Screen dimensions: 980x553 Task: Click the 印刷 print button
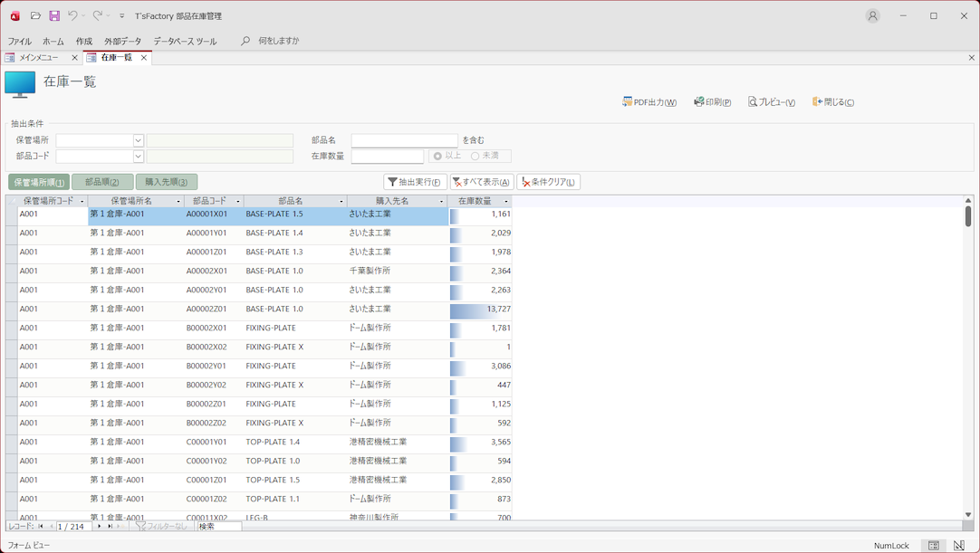[712, 102]
